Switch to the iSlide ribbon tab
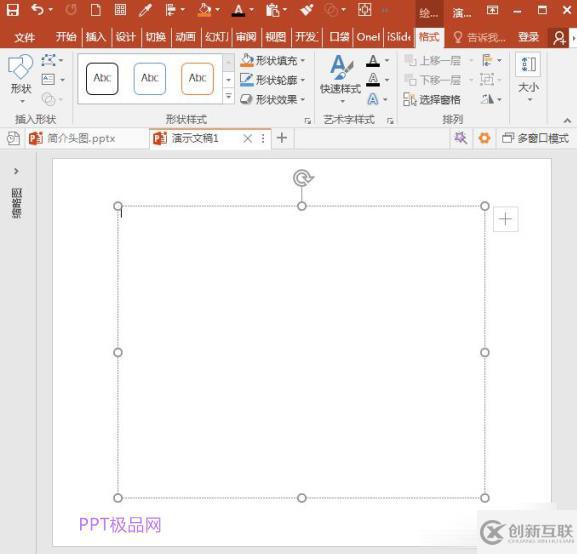This screenshot has height=554, width=577. tap(399, 37)
